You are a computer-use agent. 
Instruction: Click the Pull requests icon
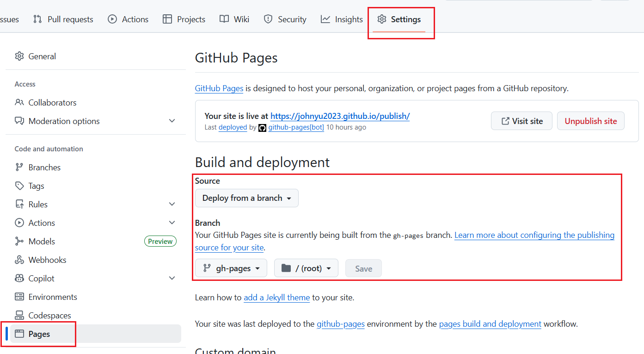point(37,19)
